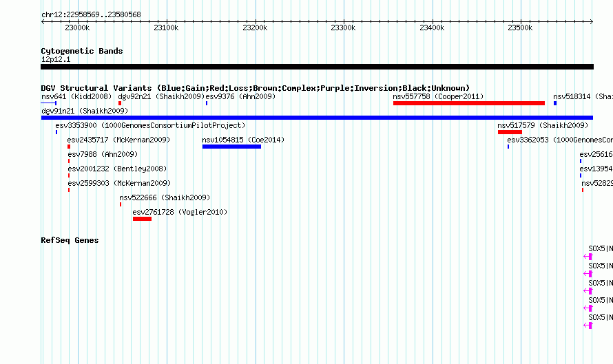This screenshot has height=364, width=613.
Task: Click the blue nsv1054815 gain bar
Action: (x=231, y=147)
